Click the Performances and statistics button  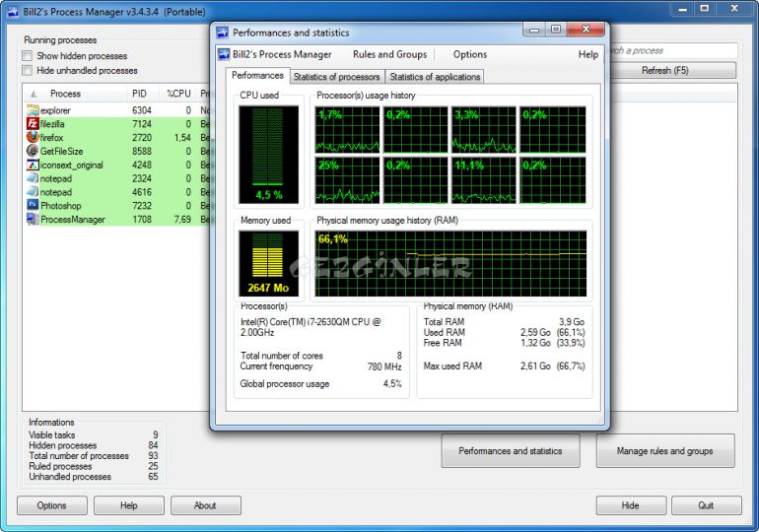coord(511,451)
